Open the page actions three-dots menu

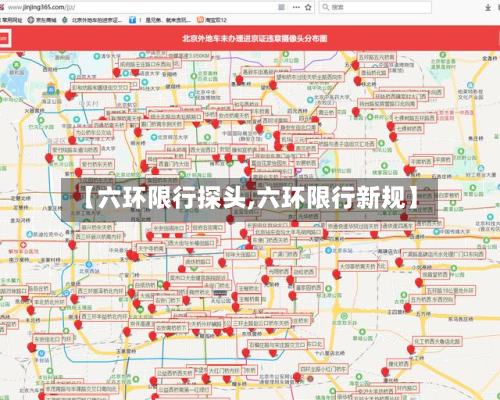(x=296, y=7)
